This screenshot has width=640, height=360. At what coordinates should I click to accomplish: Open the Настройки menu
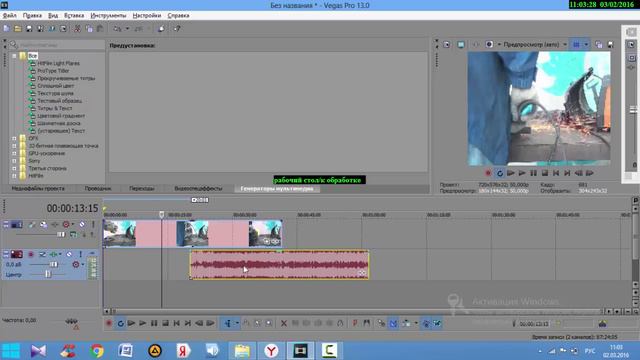(147, 16)
